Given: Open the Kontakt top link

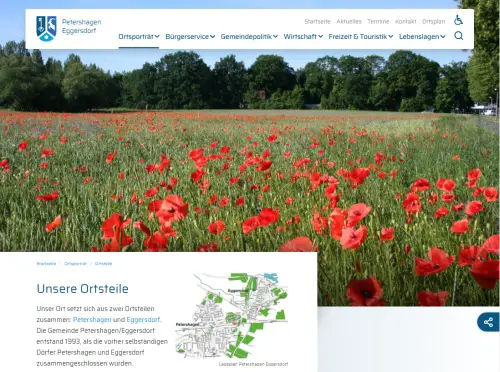Looking at the screenshot, I should [x=406, y=22].
